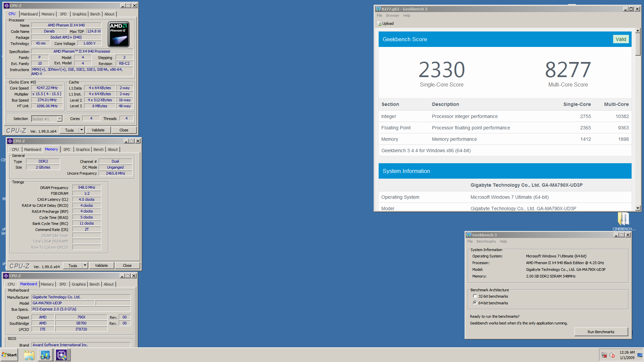Click scroll-down arrow in Geekbench results
This screenshot has width=644, height=362.
[638, 208]
